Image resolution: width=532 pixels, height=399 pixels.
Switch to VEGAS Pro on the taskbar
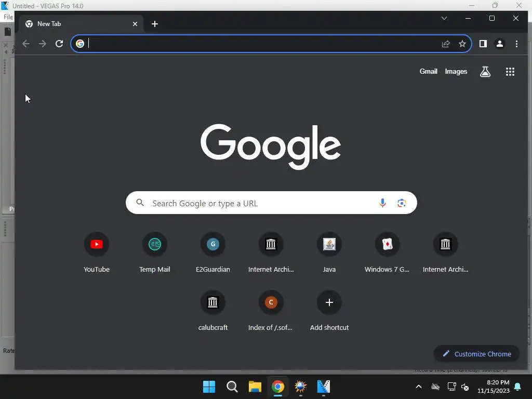coord(323,387)
